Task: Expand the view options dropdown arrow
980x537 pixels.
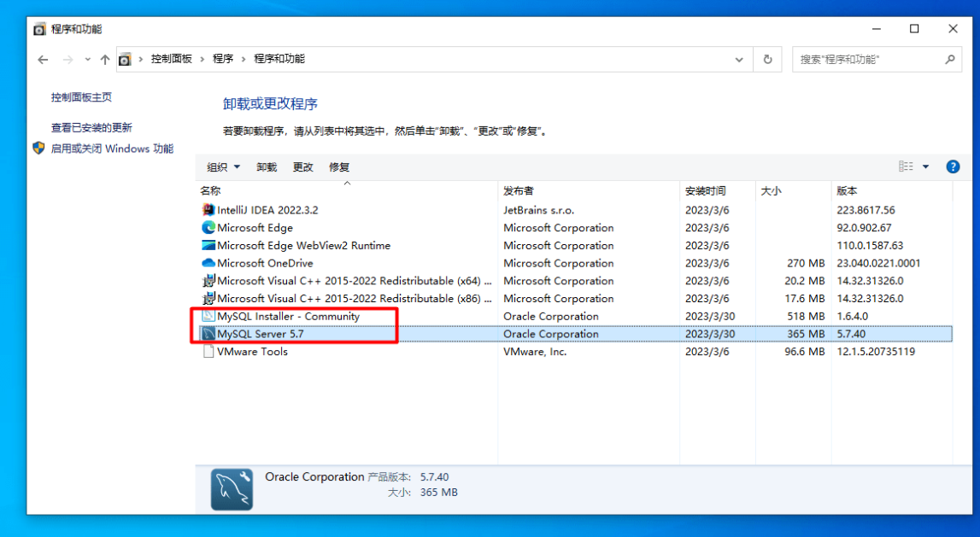Action: (x=925, y=166)
